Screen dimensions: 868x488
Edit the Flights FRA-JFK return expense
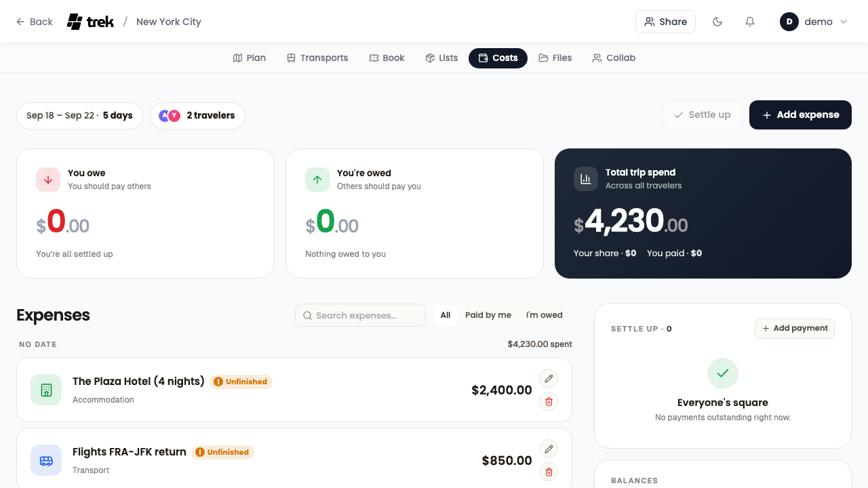pyautogui.click(x=549, y=449)
